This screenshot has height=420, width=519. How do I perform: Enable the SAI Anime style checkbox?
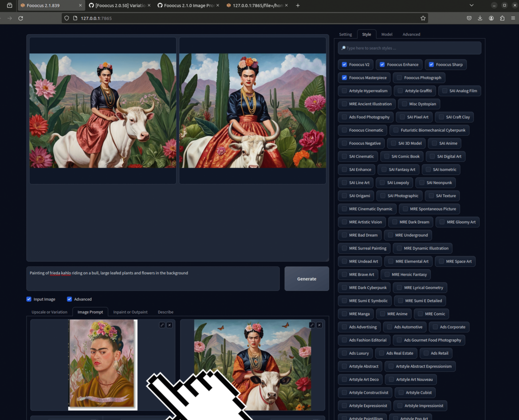[x=434, y=143]
